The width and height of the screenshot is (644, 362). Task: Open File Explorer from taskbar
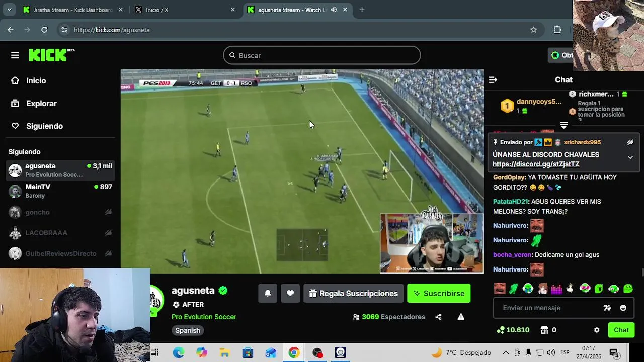(x=224, y=352)
